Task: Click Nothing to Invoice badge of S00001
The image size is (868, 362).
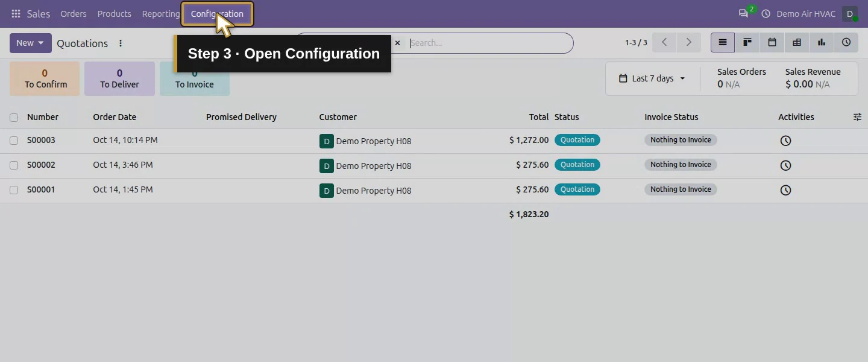Action: (x=681, y=189)
